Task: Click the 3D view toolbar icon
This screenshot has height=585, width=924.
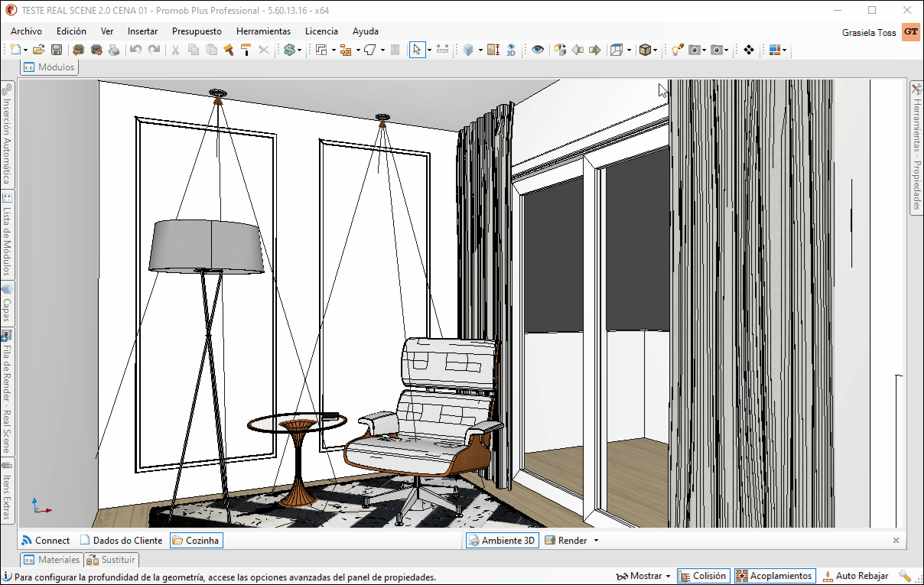Action: click(511, 50)
